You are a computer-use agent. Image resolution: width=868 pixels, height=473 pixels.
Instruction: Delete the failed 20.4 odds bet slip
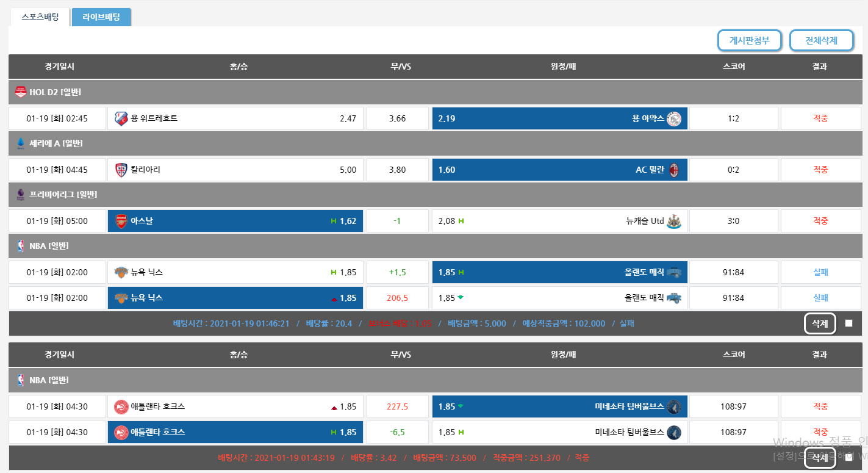click(x=820, y=323)
